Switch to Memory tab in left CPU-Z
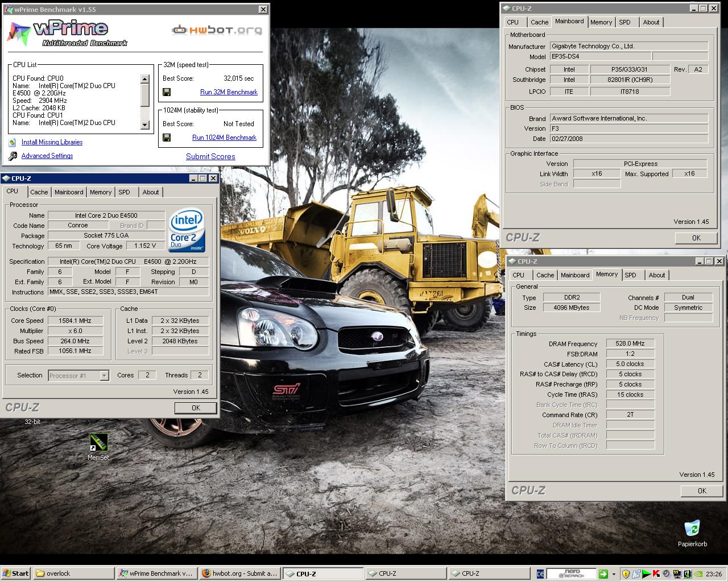This screenshot has width=728, height=582. point(101,192)
